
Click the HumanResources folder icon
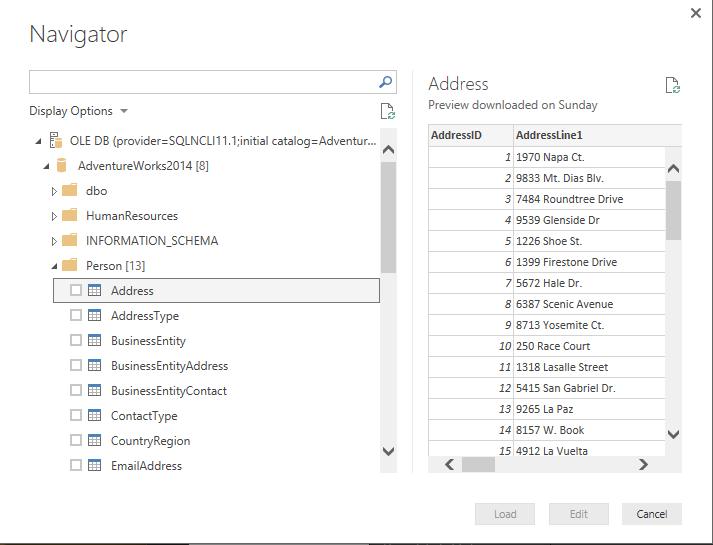click(69, 215)
